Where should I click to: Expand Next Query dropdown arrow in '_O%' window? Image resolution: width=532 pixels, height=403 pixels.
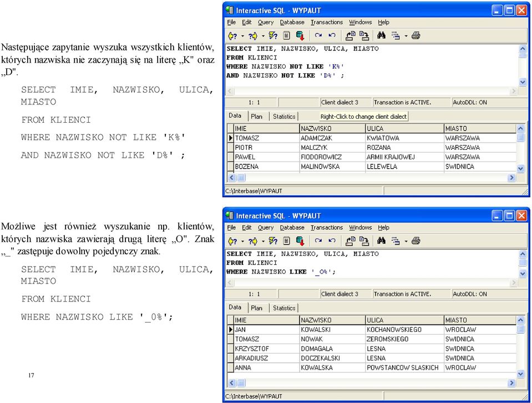263,241
